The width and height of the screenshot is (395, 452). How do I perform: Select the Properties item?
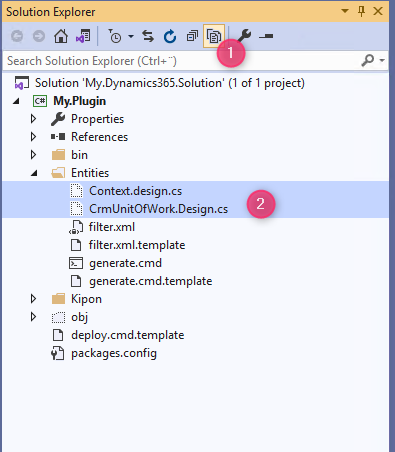click(97, 119)
